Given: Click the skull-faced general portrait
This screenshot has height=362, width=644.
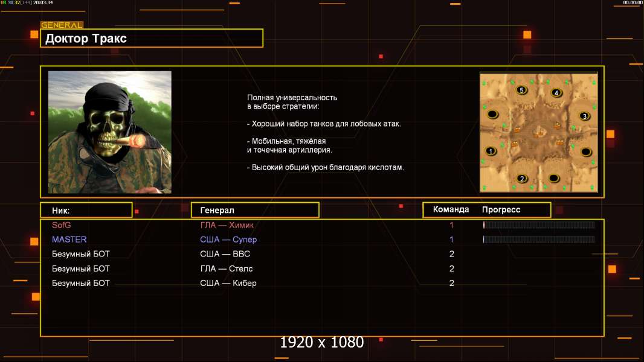Looking at the screenshot, I should point(110,132).
